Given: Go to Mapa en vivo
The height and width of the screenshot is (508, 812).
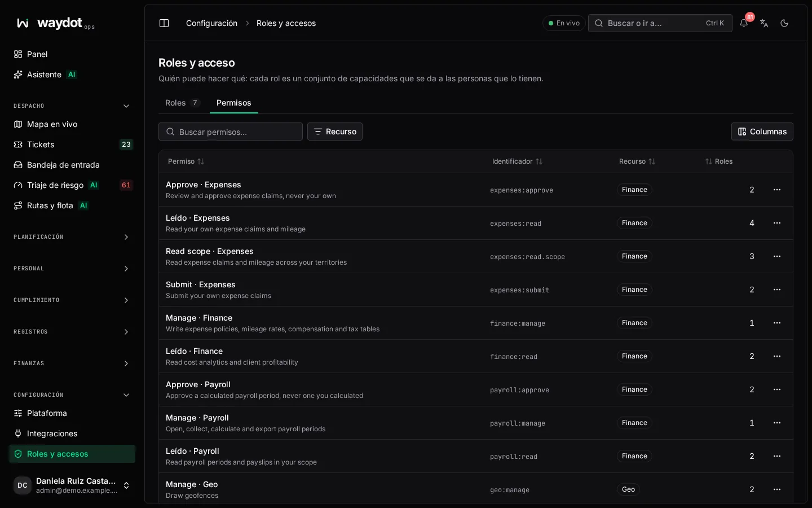Looking at the screenshot, I should coord(72,124).
